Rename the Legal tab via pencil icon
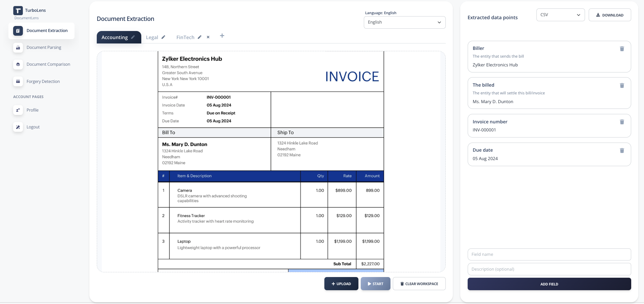 163,37
